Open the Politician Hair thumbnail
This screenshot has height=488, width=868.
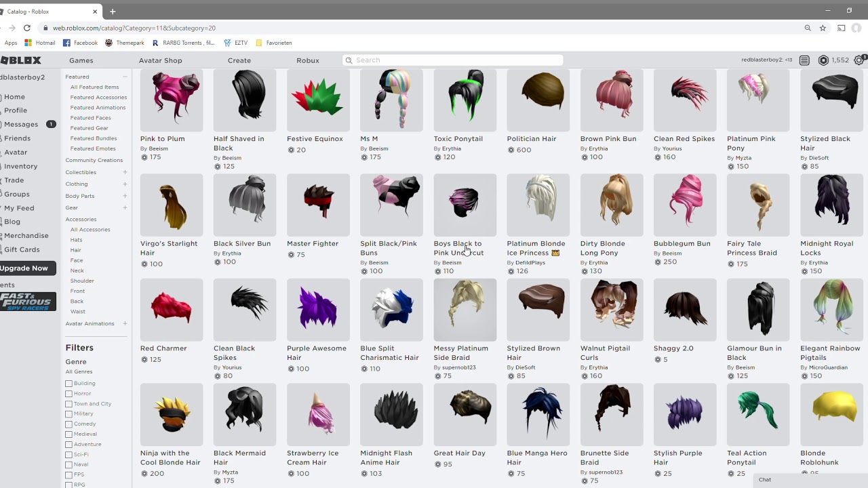[538, 100]
